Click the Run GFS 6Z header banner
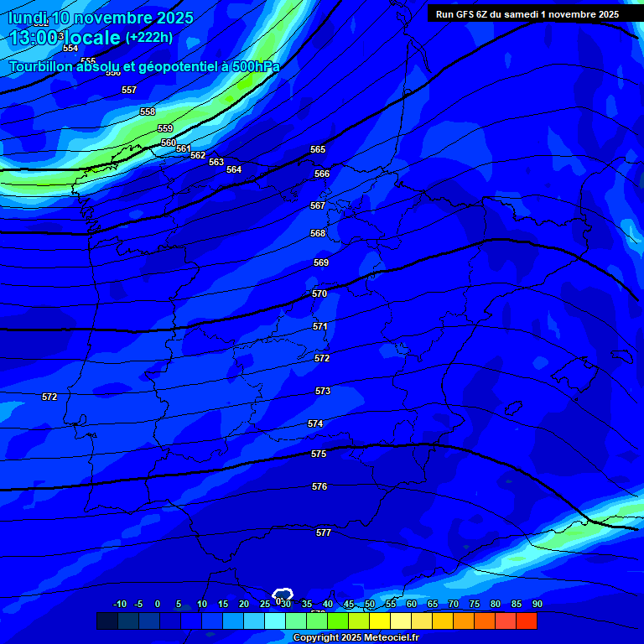This screenshot has height=644, width=644. [x=527, y=14]
